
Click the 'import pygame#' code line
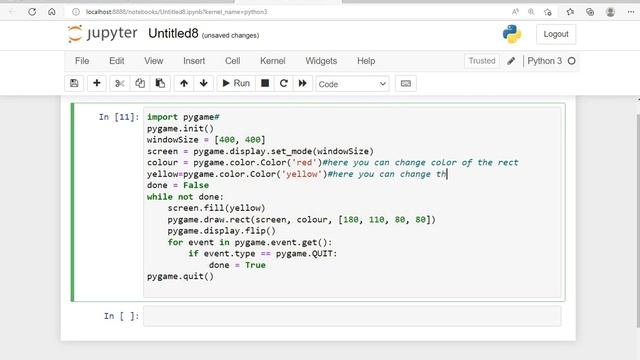click(183, 117)
